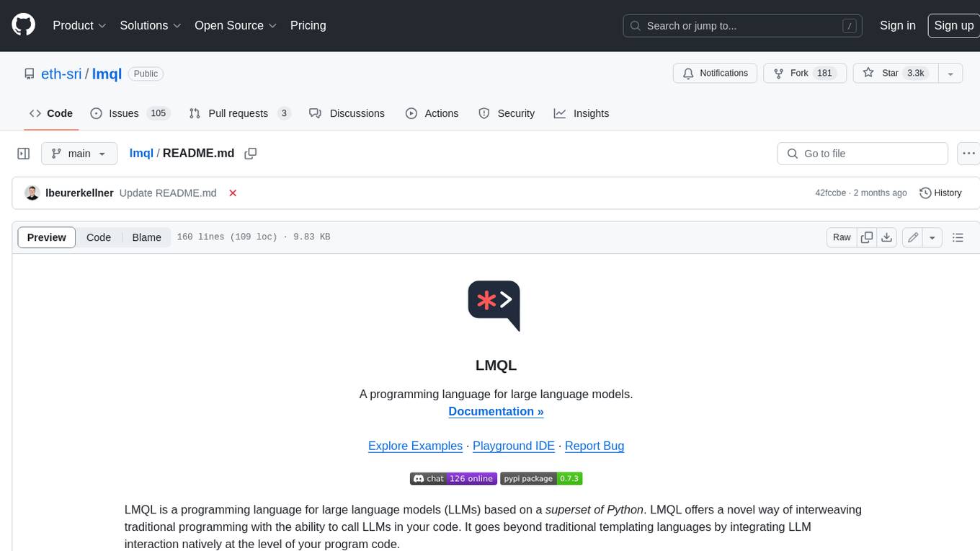The height and width of the screenshot is (551, 980).
Task: Download the raw file
Action: 887,237
